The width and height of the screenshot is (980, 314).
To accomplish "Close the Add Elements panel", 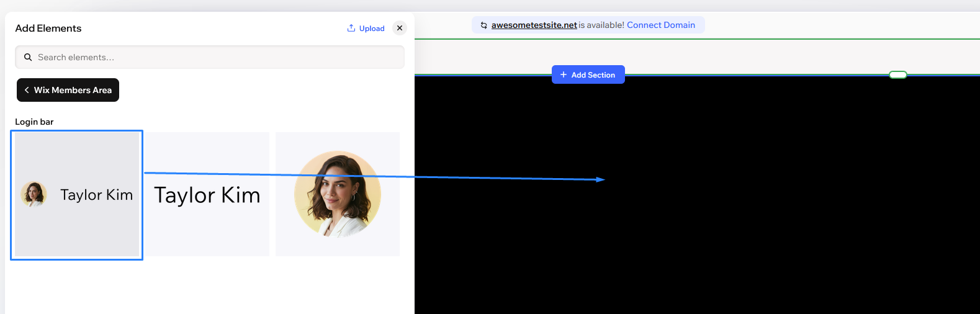I will [400, 28].
